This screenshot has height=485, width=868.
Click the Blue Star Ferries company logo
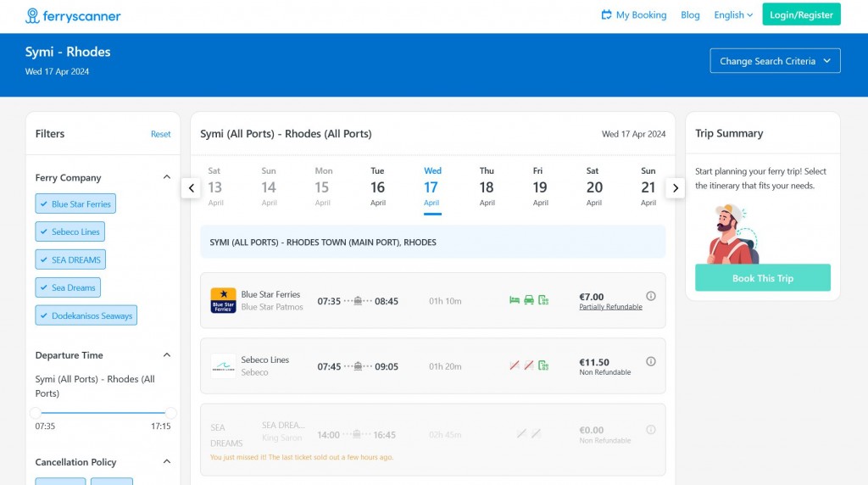(x=223, y=301)
